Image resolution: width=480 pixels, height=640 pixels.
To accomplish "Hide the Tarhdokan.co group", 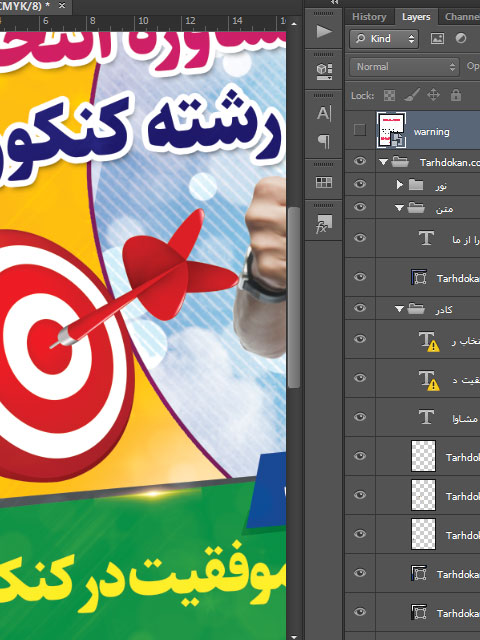I will pyautogui.click(x=360, y=161).
